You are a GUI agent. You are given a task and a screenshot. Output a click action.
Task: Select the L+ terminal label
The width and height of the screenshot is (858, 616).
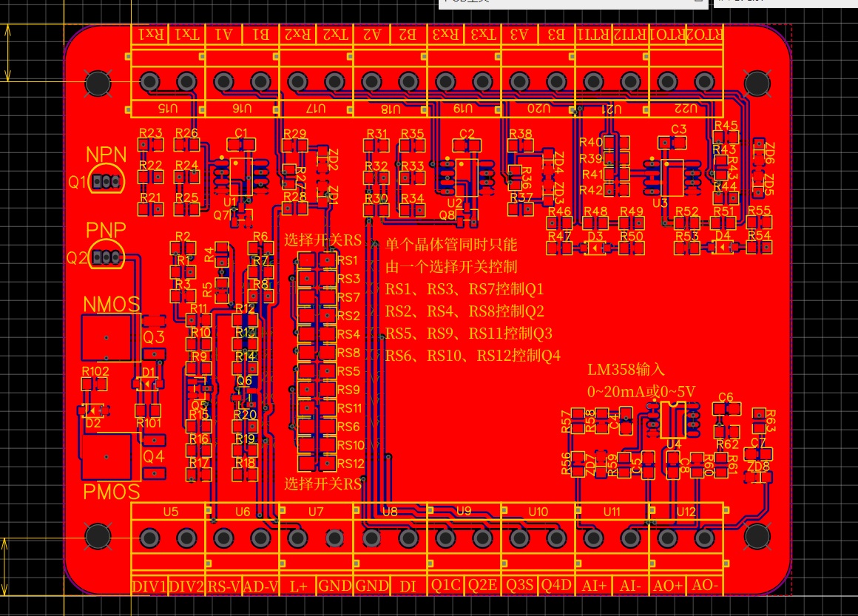click(298, 586)
